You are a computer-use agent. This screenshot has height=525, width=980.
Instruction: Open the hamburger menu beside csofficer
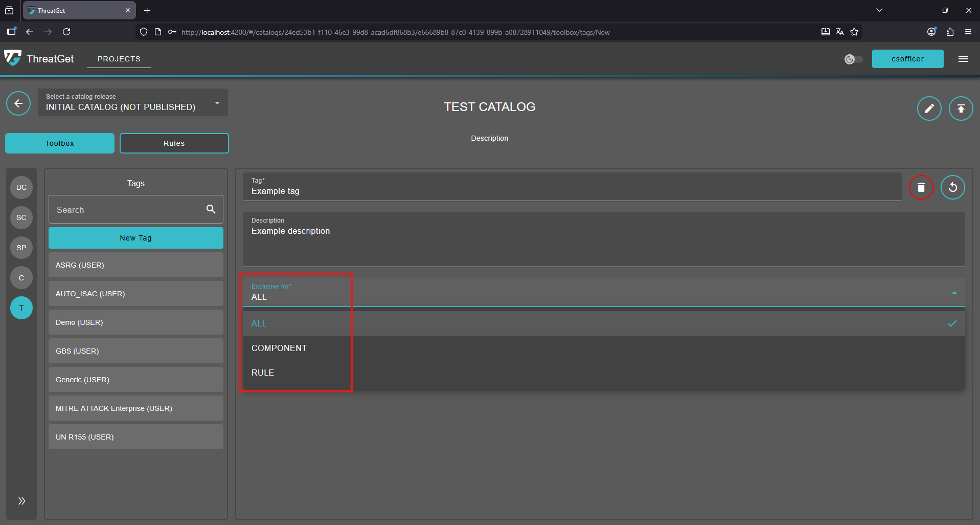pos(963,59)
